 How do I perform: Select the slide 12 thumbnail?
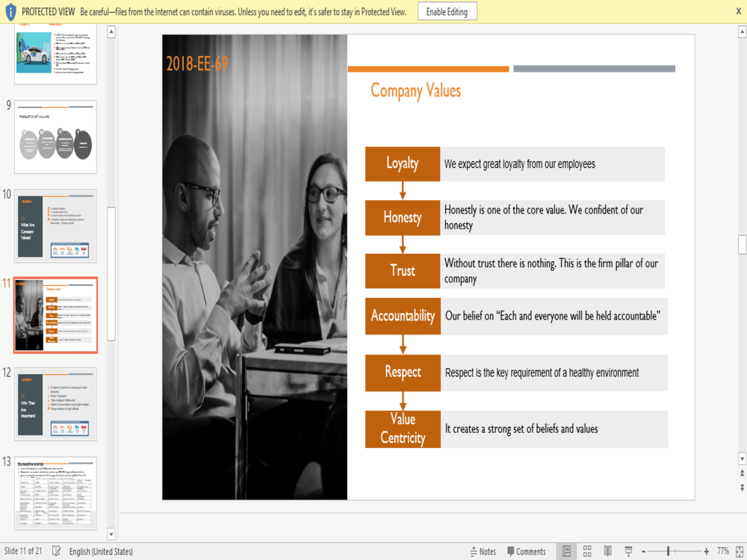[x=55, y=403]
